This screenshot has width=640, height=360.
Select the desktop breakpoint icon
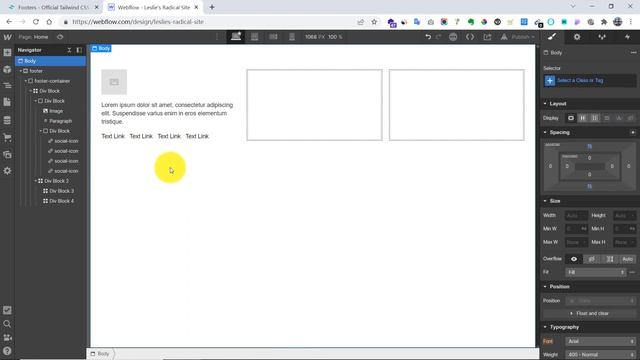236,37
